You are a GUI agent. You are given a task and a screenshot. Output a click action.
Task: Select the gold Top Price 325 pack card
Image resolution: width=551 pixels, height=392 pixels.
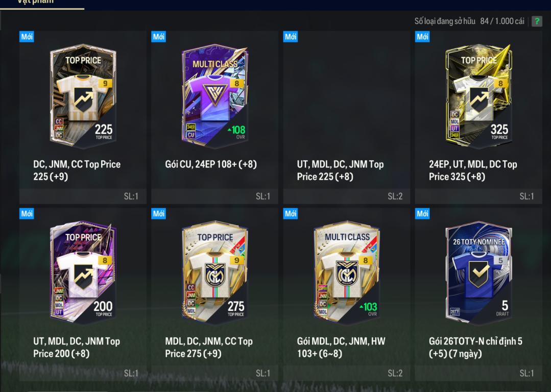coord(478,95)
